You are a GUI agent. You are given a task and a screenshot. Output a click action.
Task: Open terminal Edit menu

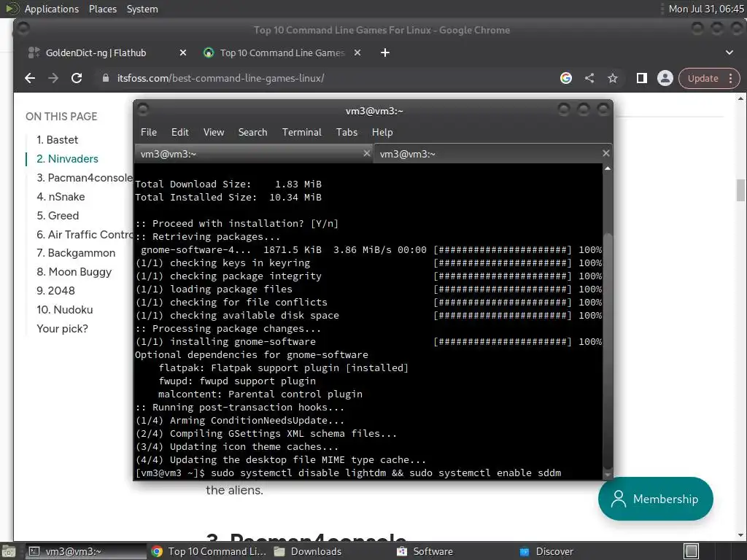(x=180, y=133)
